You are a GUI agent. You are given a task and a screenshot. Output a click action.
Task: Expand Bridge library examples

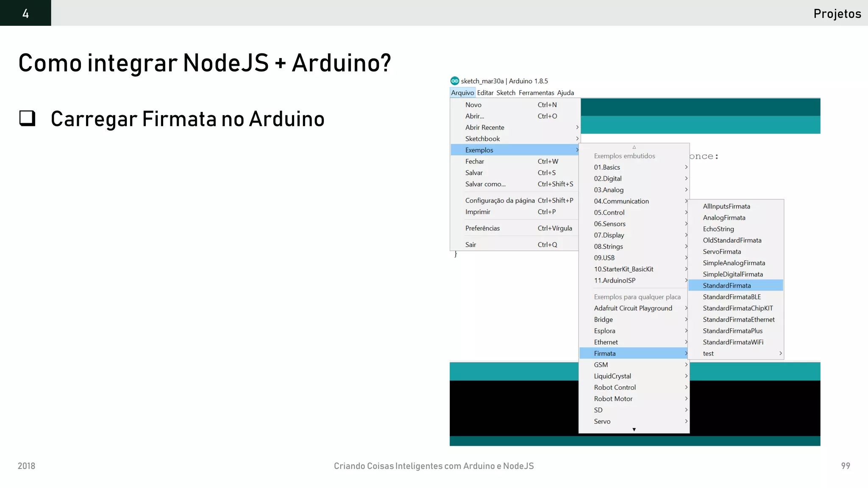coord(634,320)
